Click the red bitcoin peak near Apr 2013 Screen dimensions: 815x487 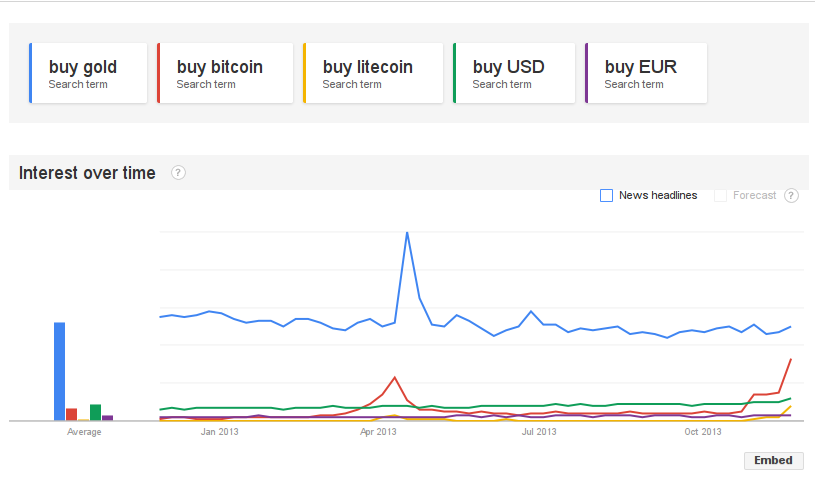click(x=395, y=378)
